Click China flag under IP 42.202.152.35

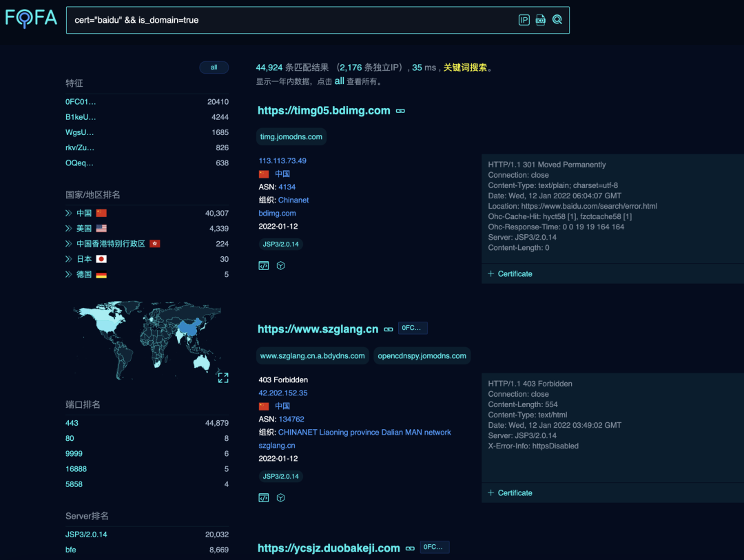(264, 406)
